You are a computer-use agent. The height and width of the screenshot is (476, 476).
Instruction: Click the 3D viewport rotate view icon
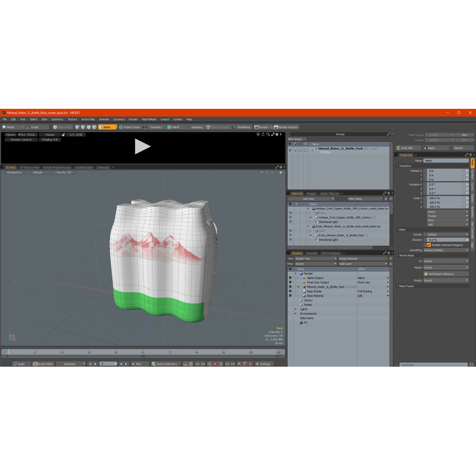point(267,172)
